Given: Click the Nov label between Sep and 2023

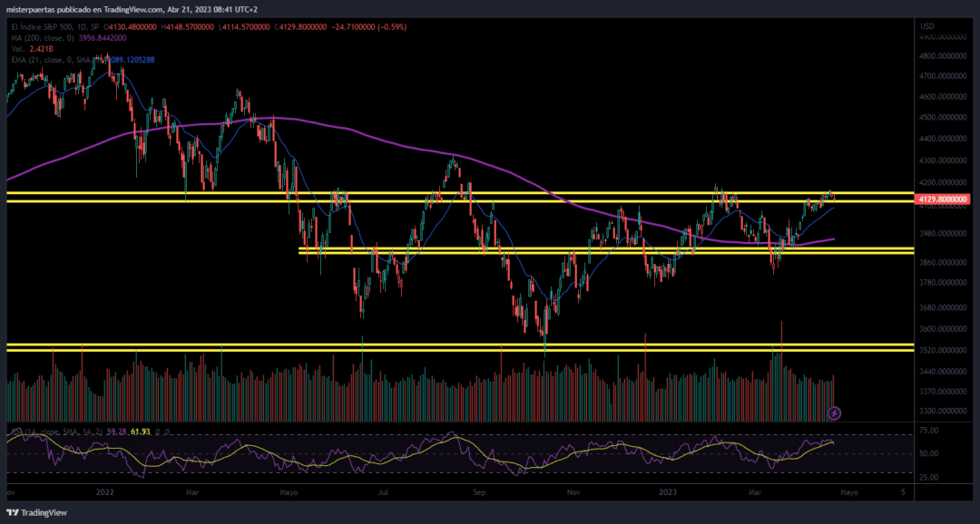Looking at the screenshot, I should [x=573, y=492].
